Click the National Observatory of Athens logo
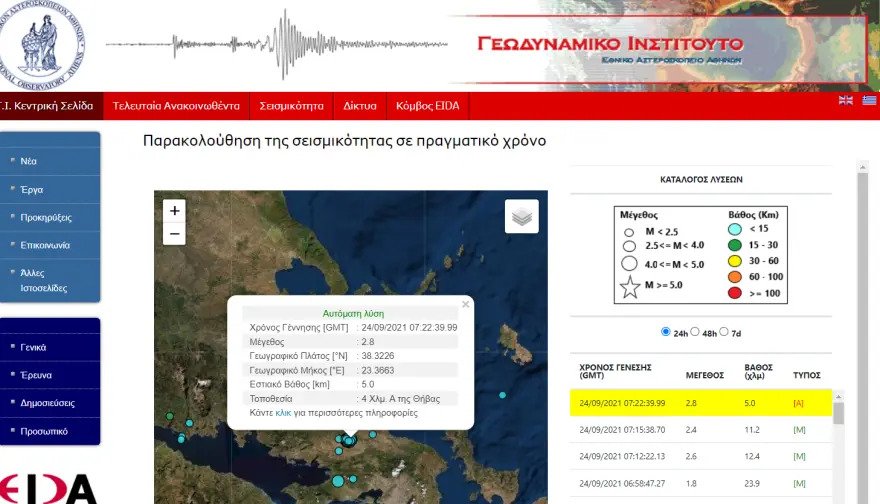The width and height of the screenshot is (880, 504). point(42,44)
